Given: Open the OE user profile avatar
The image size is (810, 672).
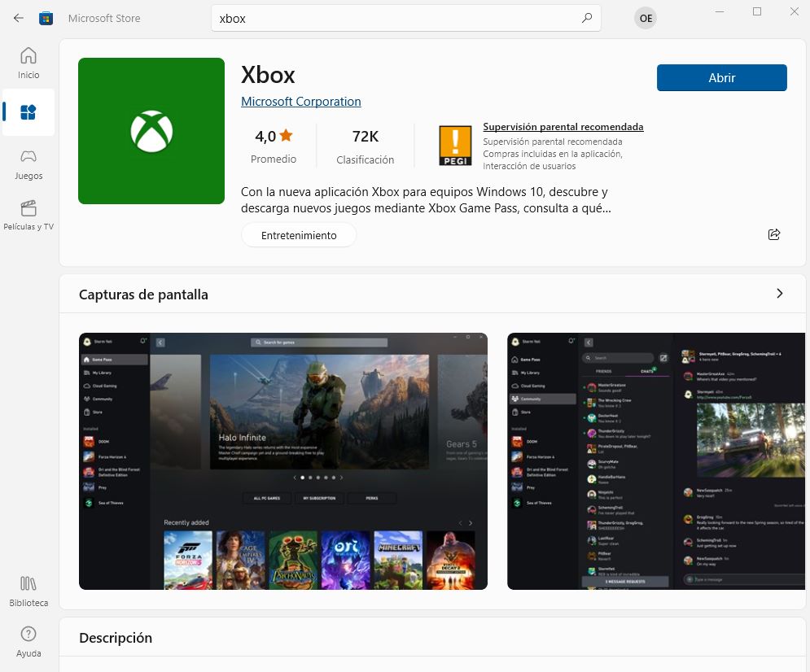Looking at the screenshot, I should [646, 18].
